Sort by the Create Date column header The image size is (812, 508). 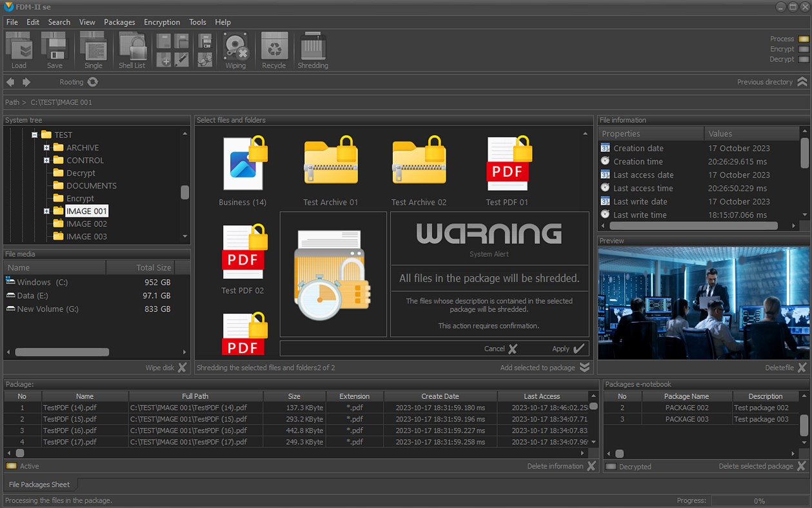(x=441, y=396)
